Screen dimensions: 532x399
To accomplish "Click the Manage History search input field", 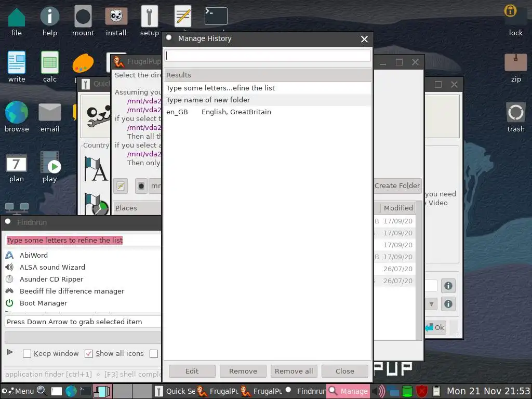I will [268, 56].
